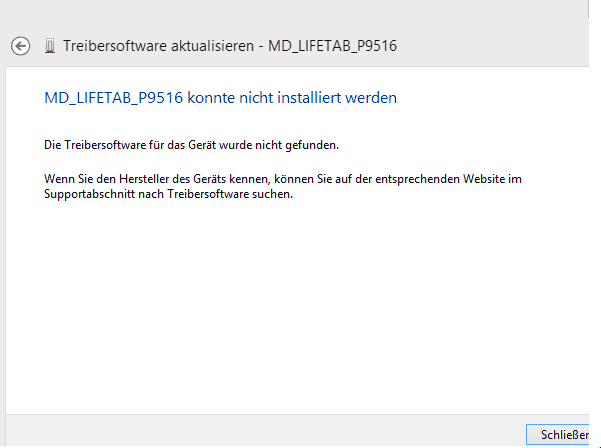Click the 'Treibersoftware wurde nicht gefunden' message line
The height and width of the screenshot is (448, 601).
(x=192, y=145)
